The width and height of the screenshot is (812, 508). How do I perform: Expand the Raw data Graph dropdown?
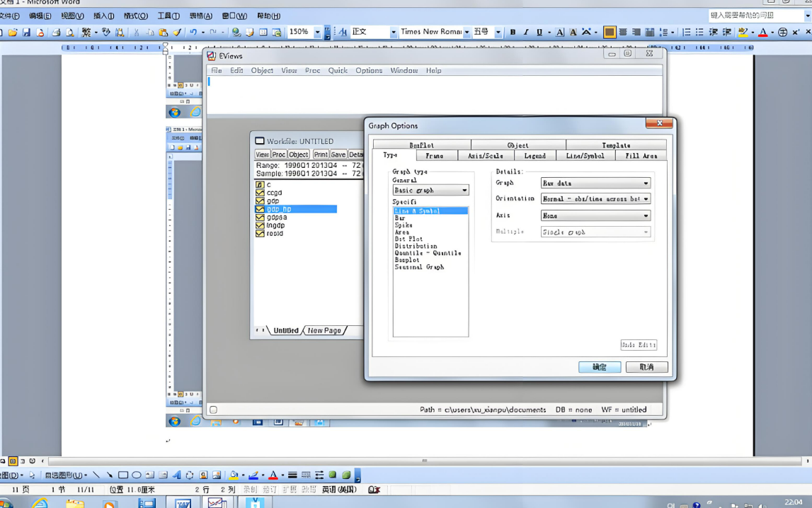(x=646, y=183)
